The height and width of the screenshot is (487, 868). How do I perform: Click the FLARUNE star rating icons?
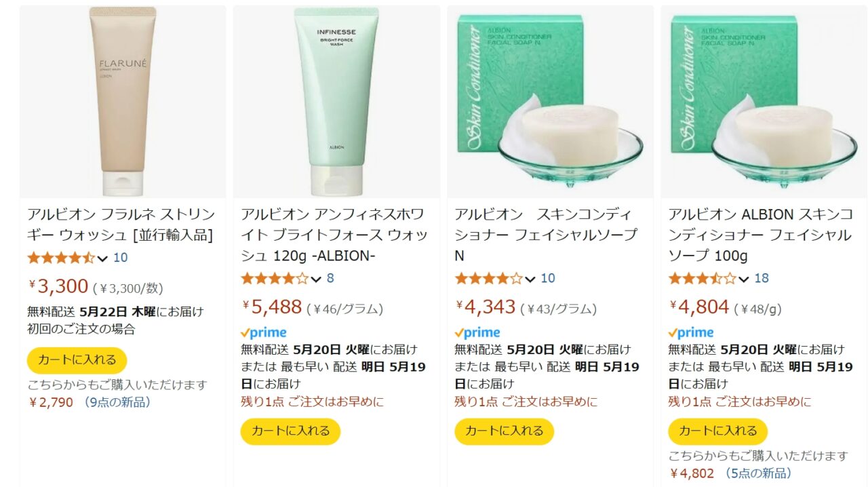[61, 258]
